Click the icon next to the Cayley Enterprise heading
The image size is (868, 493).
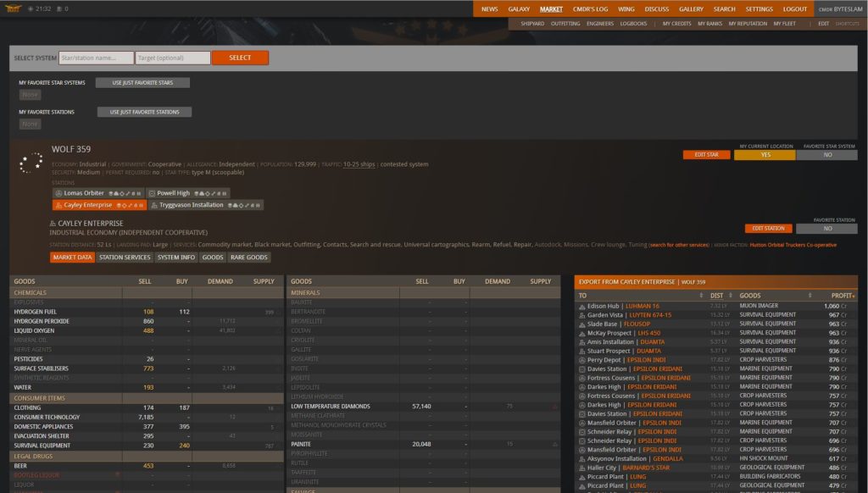coord(53,224)
